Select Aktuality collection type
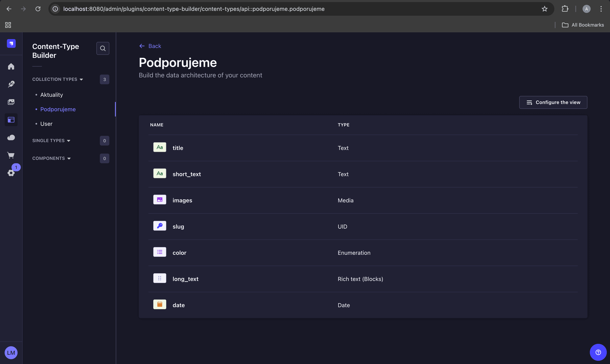 coord(52,95)
